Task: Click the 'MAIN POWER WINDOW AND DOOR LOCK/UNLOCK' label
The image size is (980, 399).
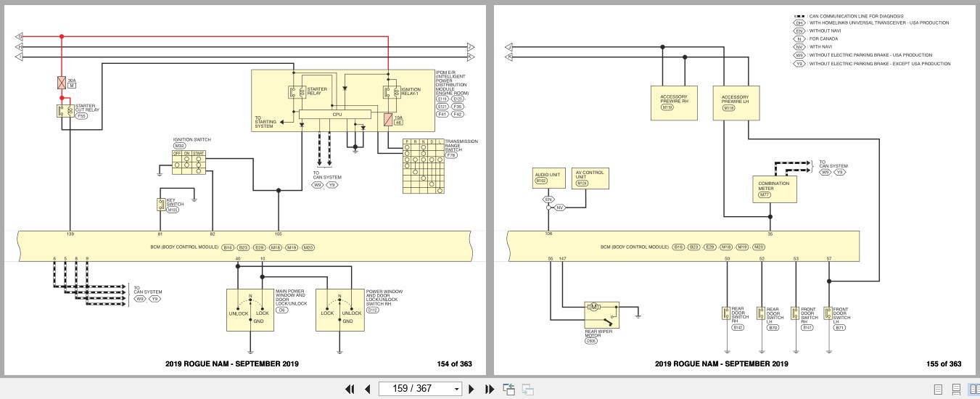Action: [x=291, y=298]
